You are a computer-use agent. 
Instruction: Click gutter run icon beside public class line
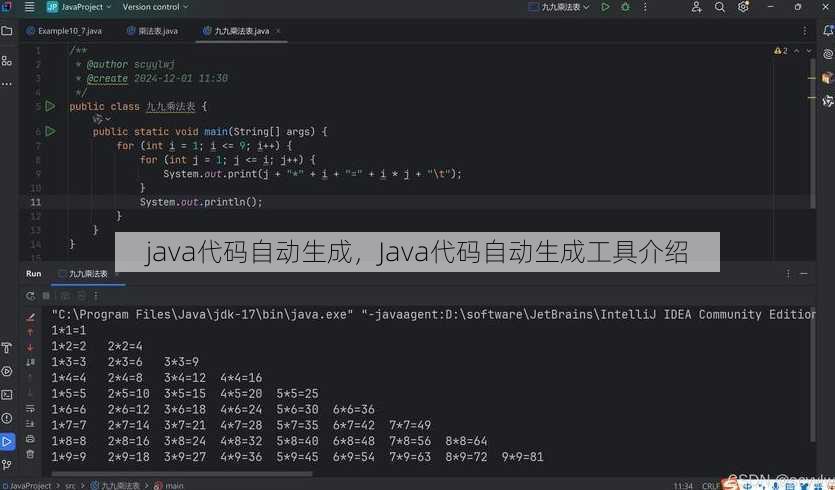click(50, 106)
